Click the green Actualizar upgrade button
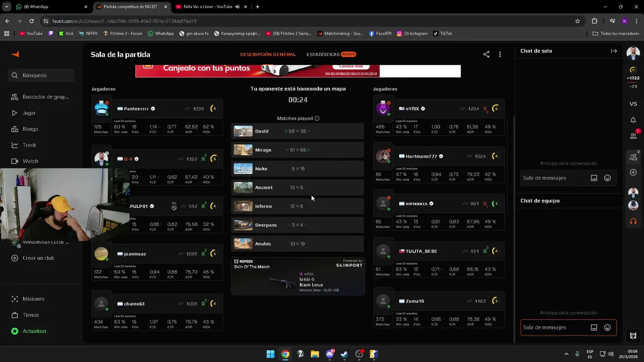The height and width of the screenshot is (362, 644). (x=29, y=331)
